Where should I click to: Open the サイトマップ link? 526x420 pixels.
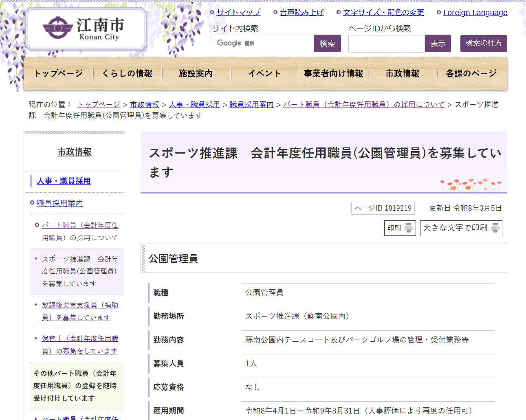click(238, 13)
